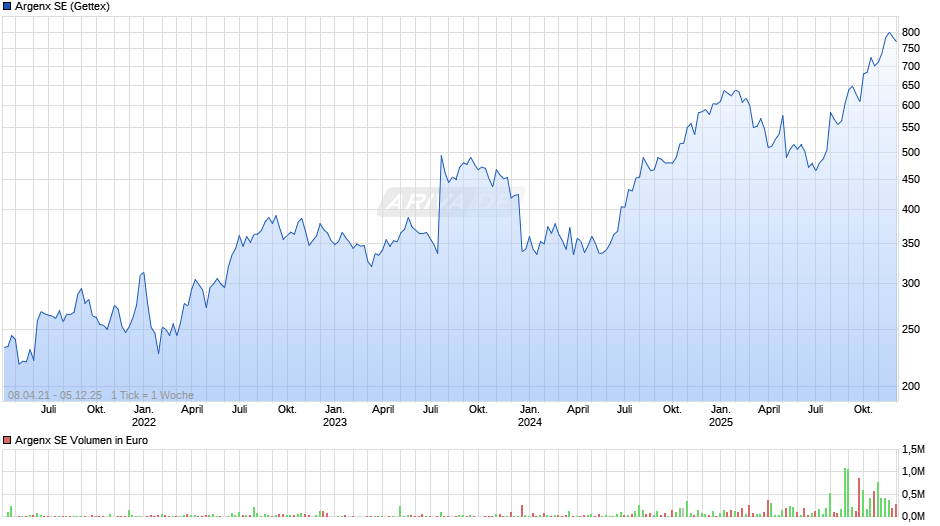This screenshot has width=940, height=526.
Task: Click the 250 price axis label
Action: click(911, 329)
